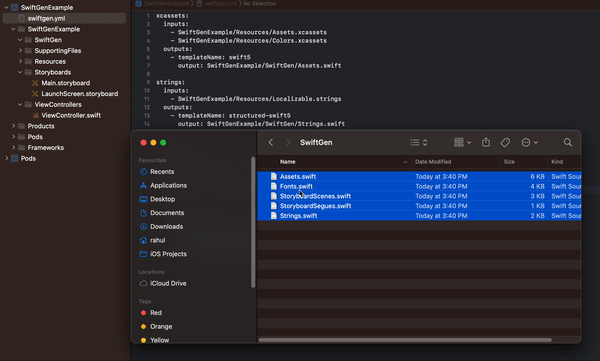The height and width of the screenshot is (361, 600).
Task: Go forward in the Finder window
Action: click(x=288, y=142)
